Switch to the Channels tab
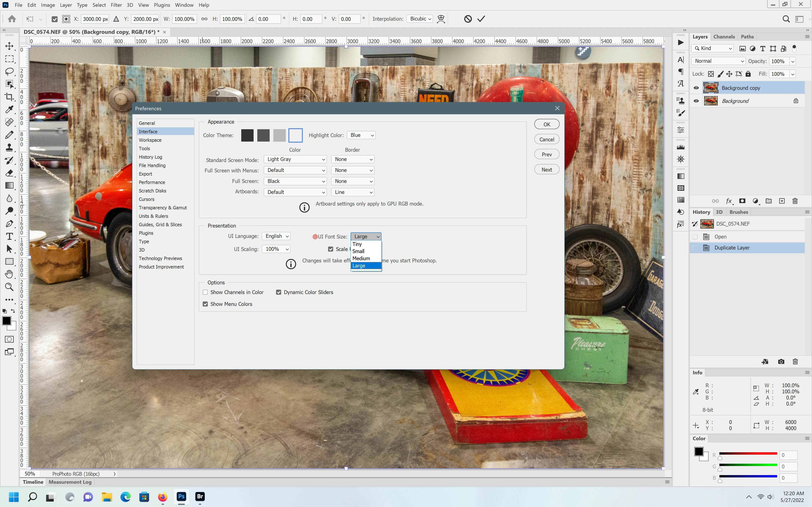812x507 pixels. point(724,37)
